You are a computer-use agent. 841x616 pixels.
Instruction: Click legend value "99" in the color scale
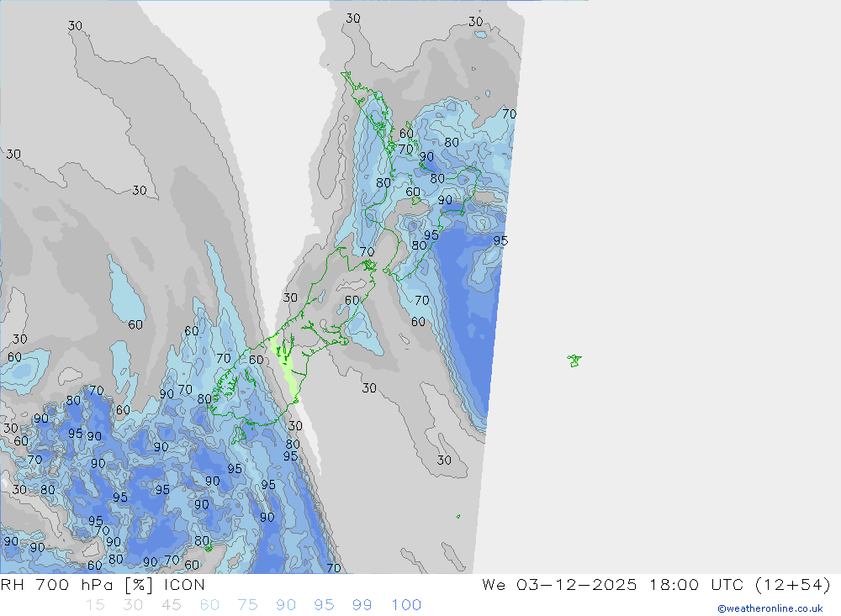(x=362, y=605)
